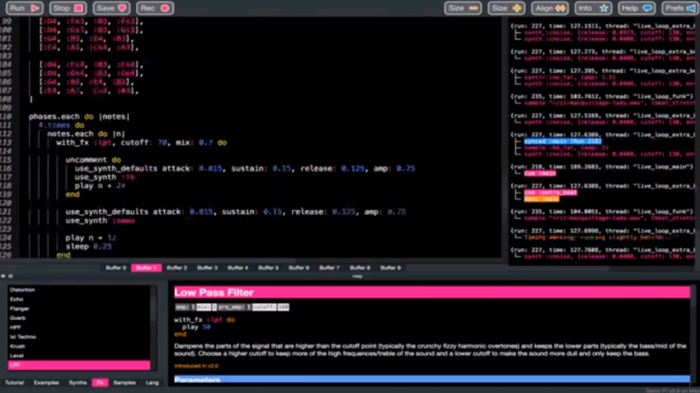Switch to Buffer 0 tab
This screenshot has height=393, width=700.
click(116, 268)
